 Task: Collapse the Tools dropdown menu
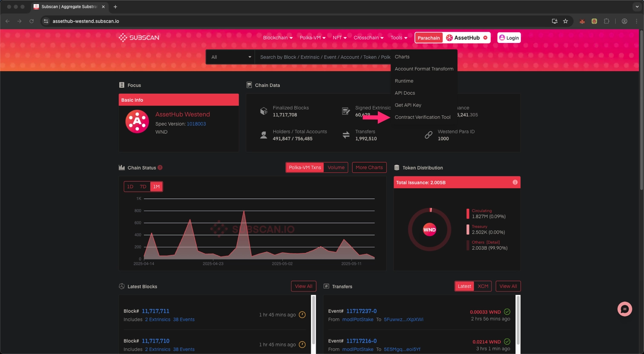pyautogui.click(x=399, y=37)
